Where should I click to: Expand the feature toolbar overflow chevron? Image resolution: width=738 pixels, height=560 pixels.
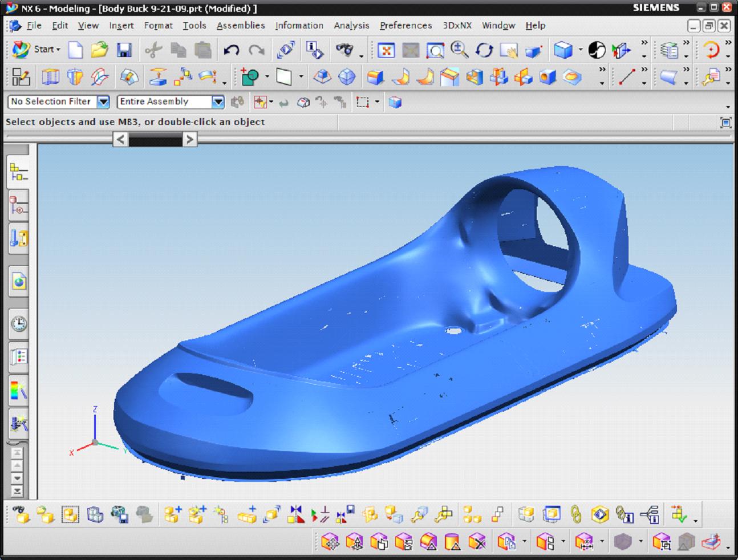602,70
